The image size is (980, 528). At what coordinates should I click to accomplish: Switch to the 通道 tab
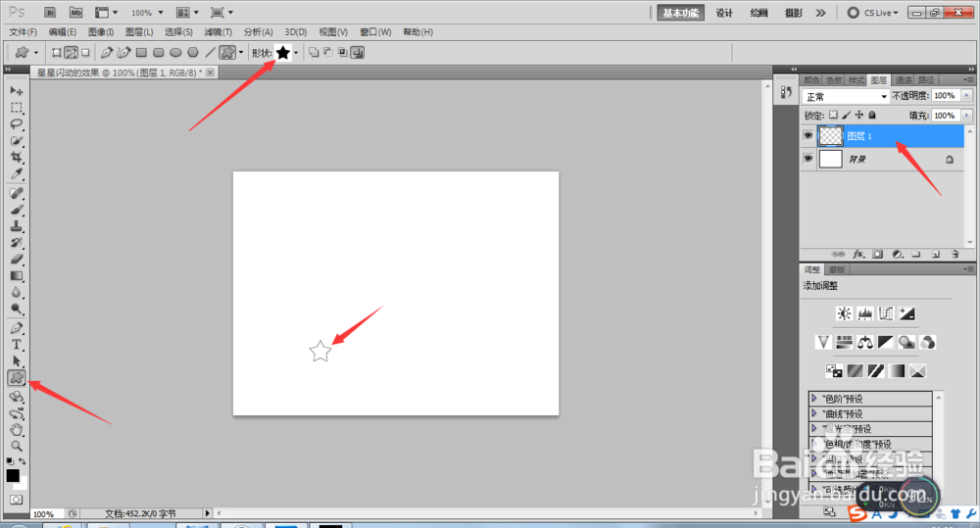[904, 80]
